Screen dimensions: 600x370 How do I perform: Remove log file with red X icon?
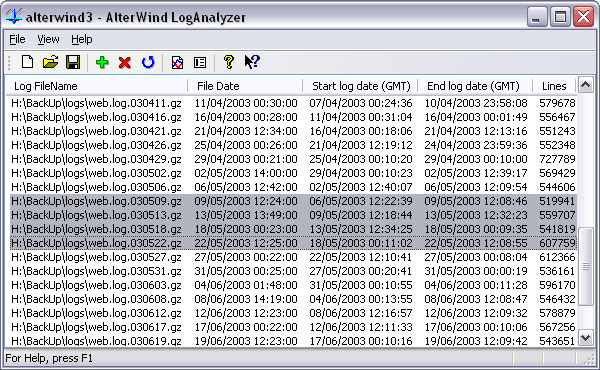(125, 62)
